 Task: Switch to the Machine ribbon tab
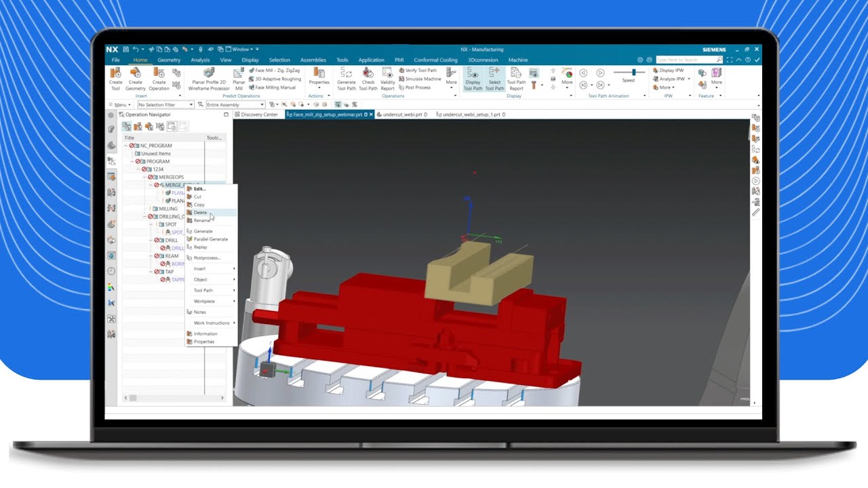518,60
